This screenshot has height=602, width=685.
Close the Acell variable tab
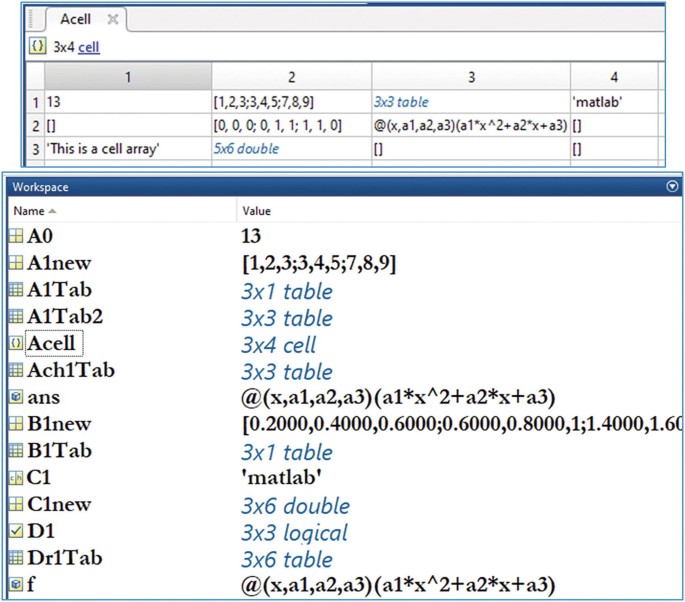pyautogui.click(x=112, y=19)
